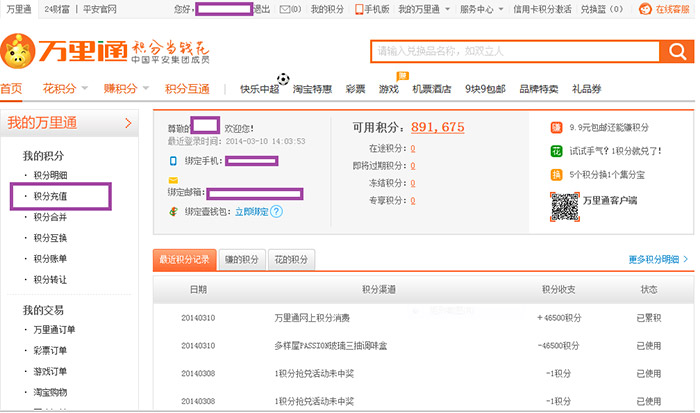Click the orange 赚 badge icon
This screenshot has width=700, height=413.
tap(556, 128)
